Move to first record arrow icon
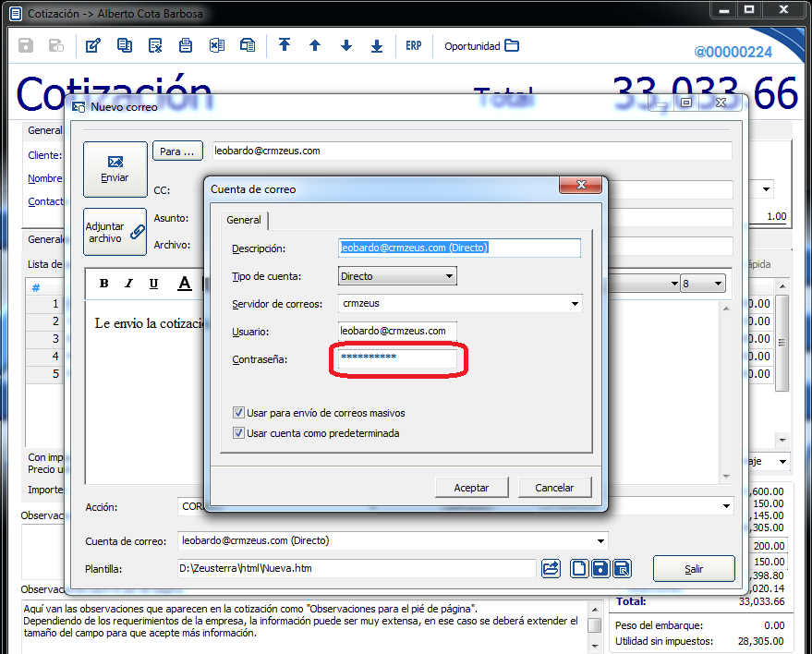812x654 pixels. coord(285,46)
